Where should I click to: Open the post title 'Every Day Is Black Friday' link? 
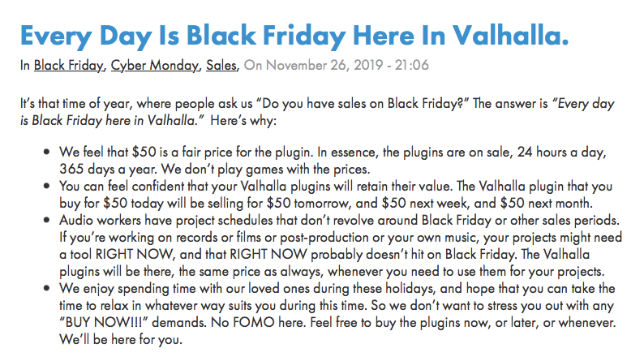pyautogui.click(x=294, y=35)
